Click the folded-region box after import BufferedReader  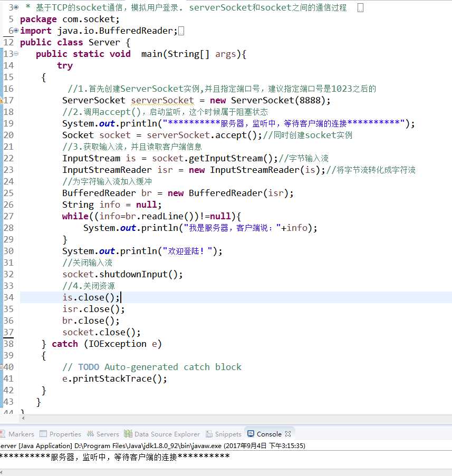pos(181,31)
